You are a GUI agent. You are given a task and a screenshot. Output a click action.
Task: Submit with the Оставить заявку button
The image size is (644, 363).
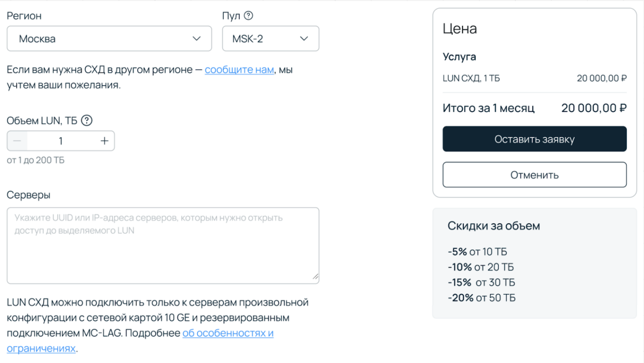[534, 138]
